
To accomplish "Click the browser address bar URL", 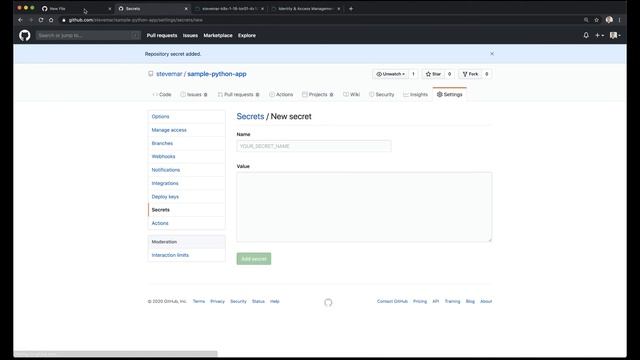I will point(136,20).
